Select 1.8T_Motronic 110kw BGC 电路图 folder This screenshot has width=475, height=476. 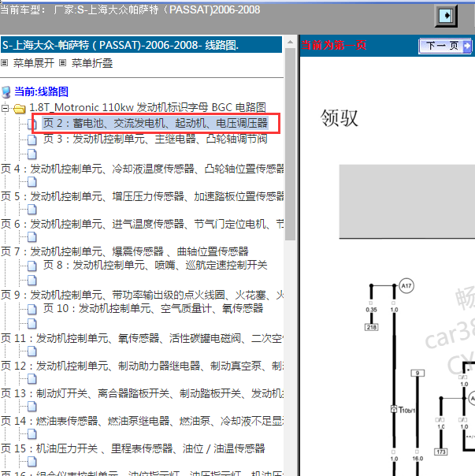147,107
